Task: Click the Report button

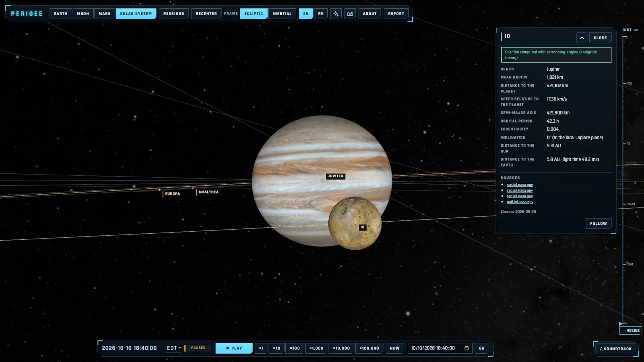Action: (x=396, y=14)
